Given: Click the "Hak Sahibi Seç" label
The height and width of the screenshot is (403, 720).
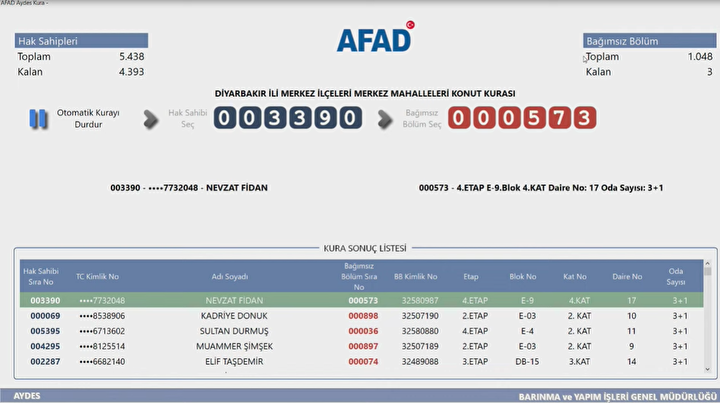Looking at the screenshot, I should (x=187, y=119).
